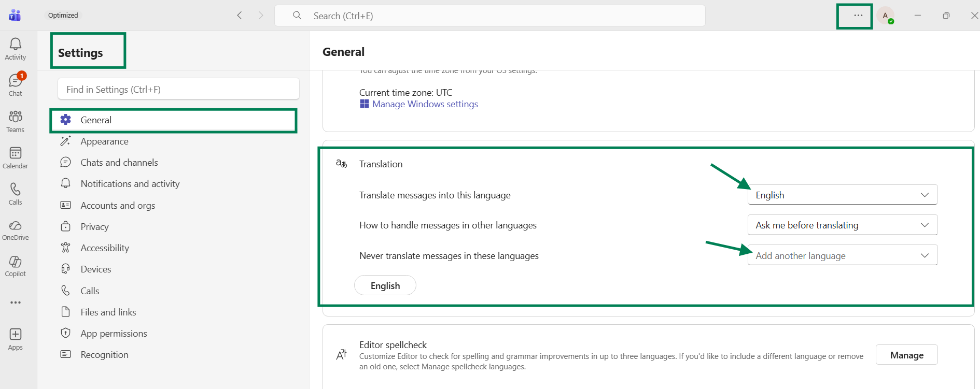Click the Settings and more ellipsis
This screenshot has height=389, width=980.
[x=858, y=16]
